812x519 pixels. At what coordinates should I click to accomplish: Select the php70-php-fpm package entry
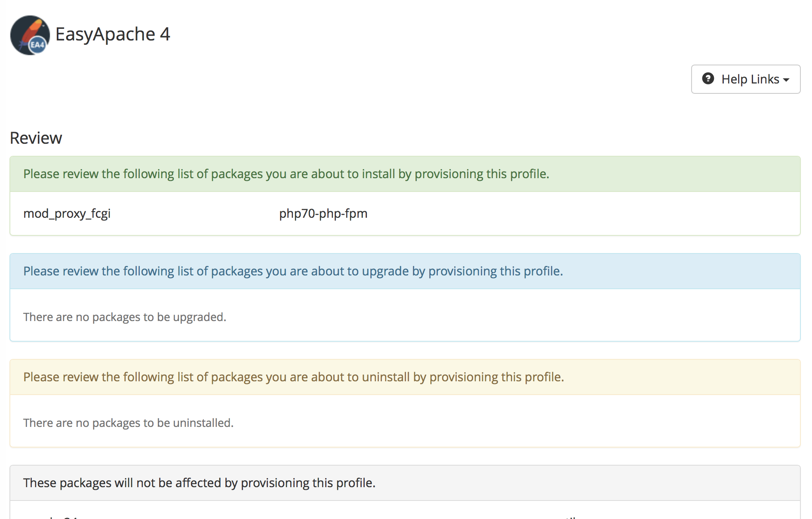pyautogui.click(x=323, y=213)
